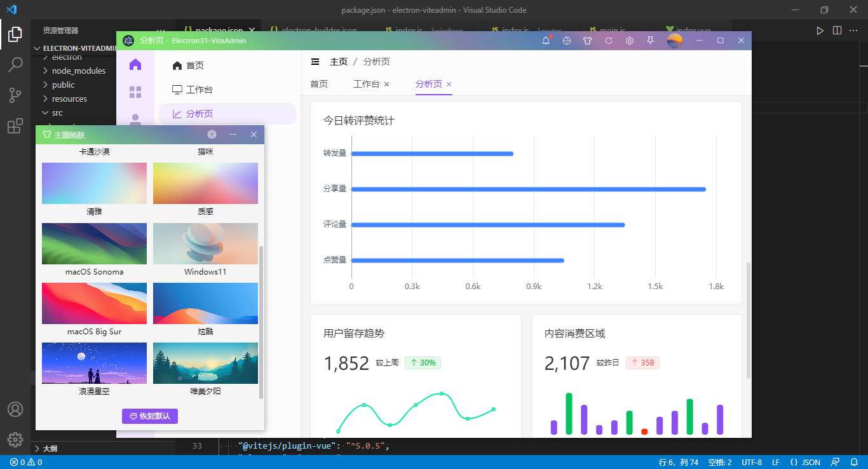Open Search in the VS Code activity bar
This screenshot has width=868, height=469.
[x=14, y=64]
